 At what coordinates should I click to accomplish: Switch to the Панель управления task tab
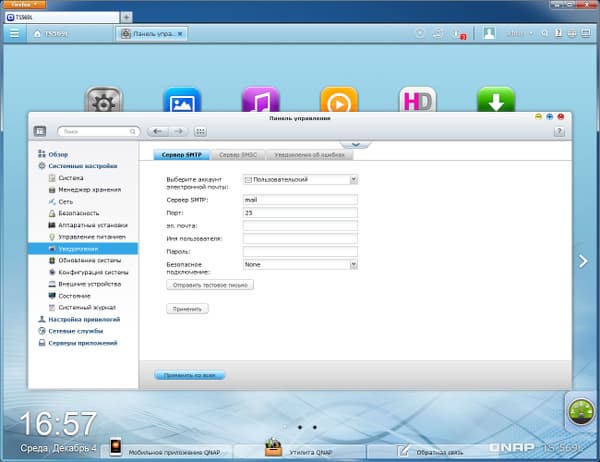(x=152, y=34)
